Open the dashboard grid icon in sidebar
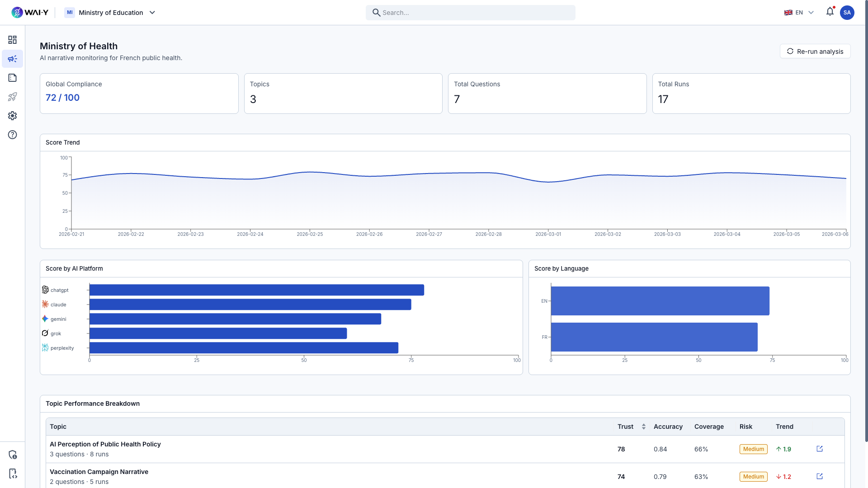This screenshot has width=868, height=488. (x=12, y=40)
